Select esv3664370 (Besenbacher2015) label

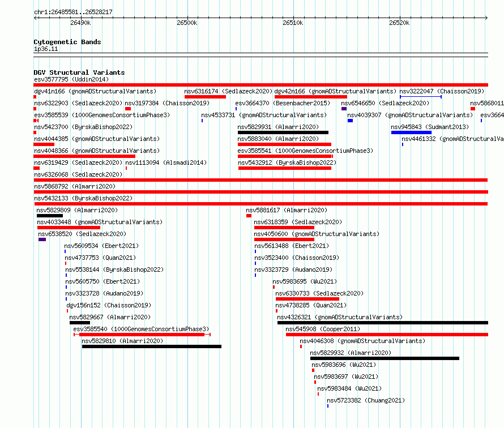(x=283, y=103)
